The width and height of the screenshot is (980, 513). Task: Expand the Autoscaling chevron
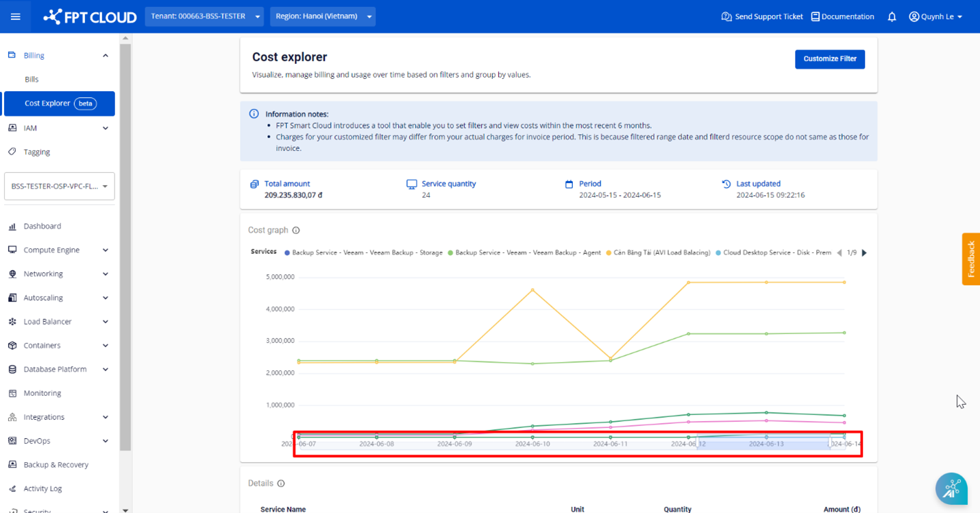click(x=106, y=298)
